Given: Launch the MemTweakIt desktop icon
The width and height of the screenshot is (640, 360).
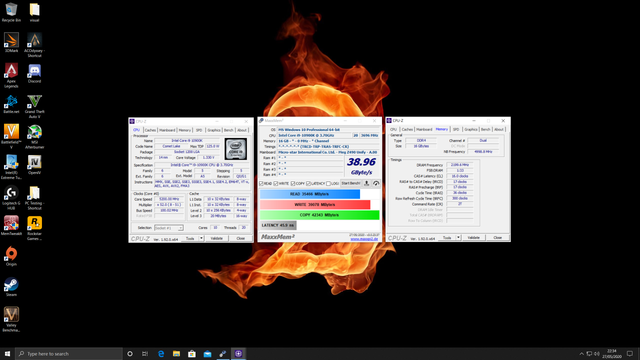Looking at the screenshot, I should point(11,226).
